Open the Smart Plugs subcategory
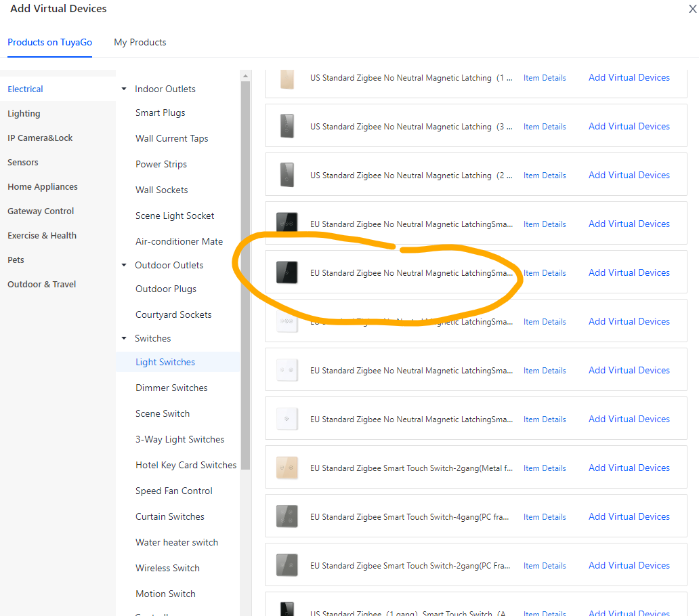The width and height of the screenshot is (699, 616). pos(160,112)
